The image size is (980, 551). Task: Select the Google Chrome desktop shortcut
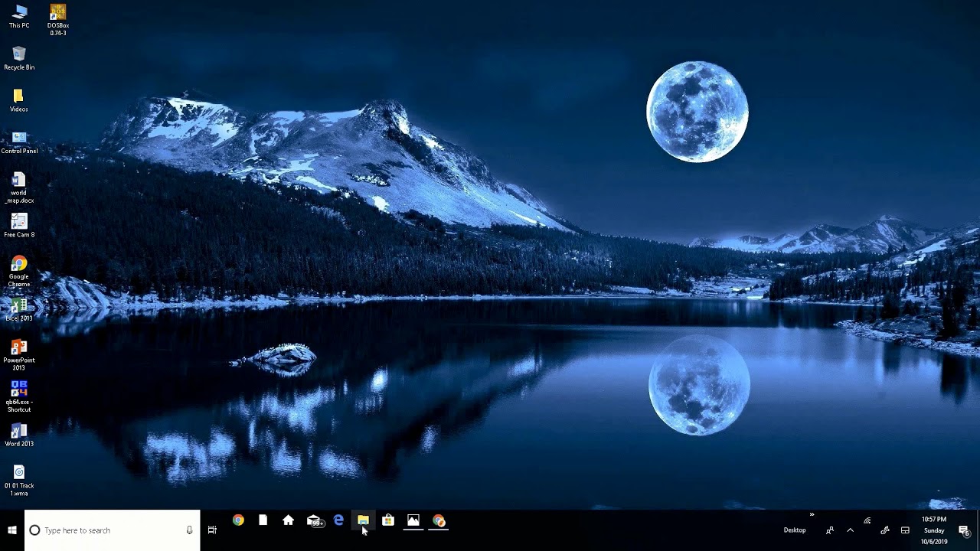19,272
